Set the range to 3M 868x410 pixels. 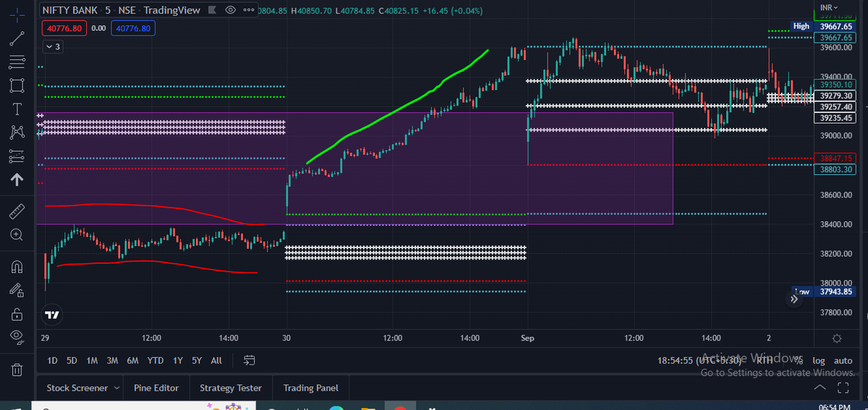[112, 360]
